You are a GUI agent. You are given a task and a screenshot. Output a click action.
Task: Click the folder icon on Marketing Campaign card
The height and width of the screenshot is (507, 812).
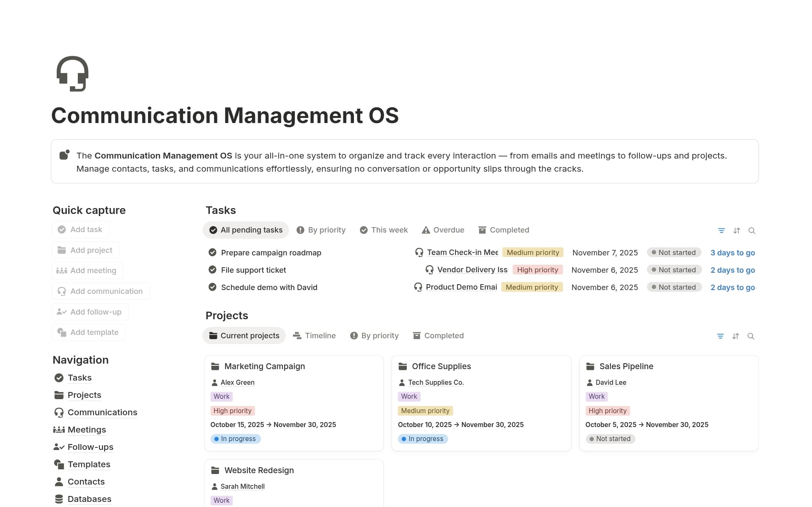[216, 366]
